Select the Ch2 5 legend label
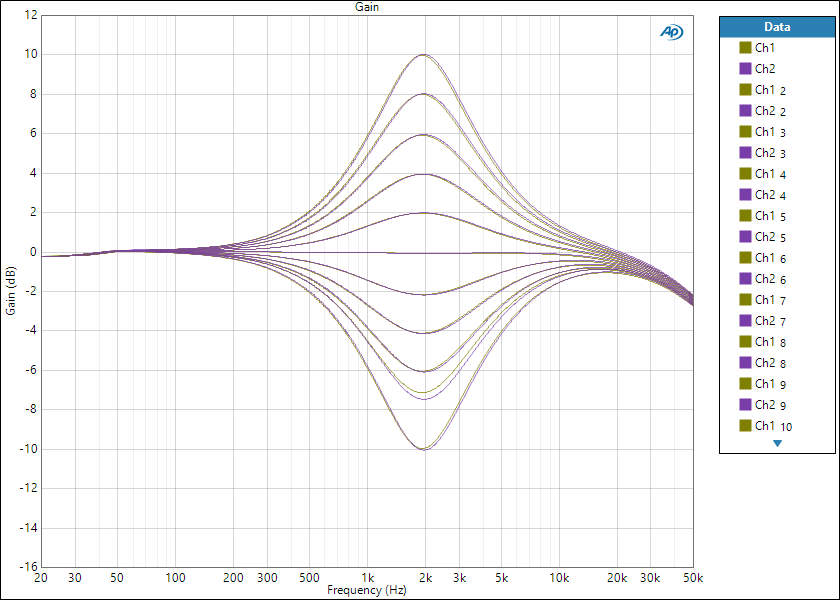Image resolution: width=840 pixels, height=600 pixels. click(x=770, y=237)
